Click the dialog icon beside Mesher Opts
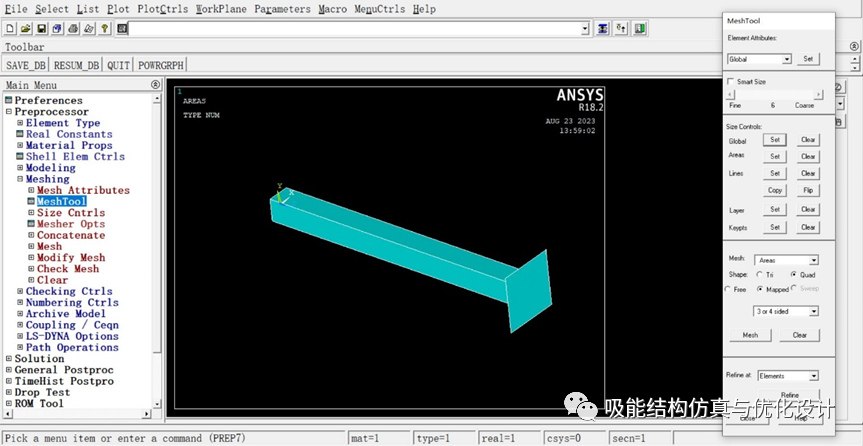Viewport: 863px width, 446px height. click(31, 224)
